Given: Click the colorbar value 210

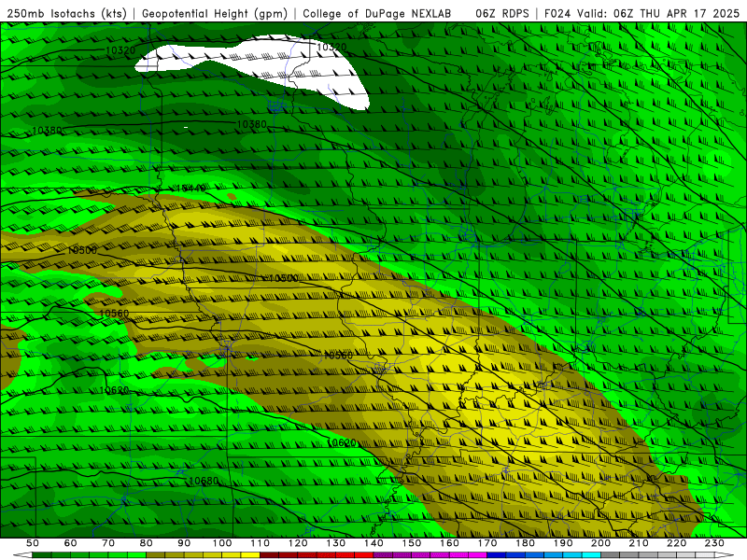Looking at the screenshot, I should point(639,543).
